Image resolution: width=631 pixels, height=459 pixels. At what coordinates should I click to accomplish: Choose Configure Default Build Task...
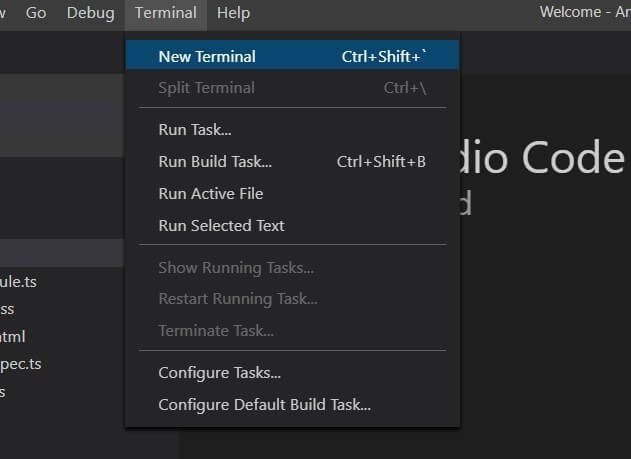pyautogui.click(x=265, y=405)
